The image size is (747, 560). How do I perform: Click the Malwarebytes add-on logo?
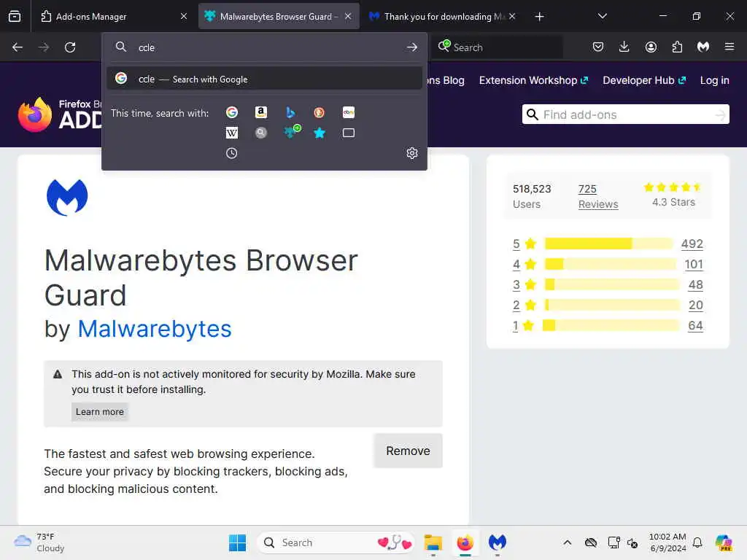pyautogui.click(x=67, y=197)
